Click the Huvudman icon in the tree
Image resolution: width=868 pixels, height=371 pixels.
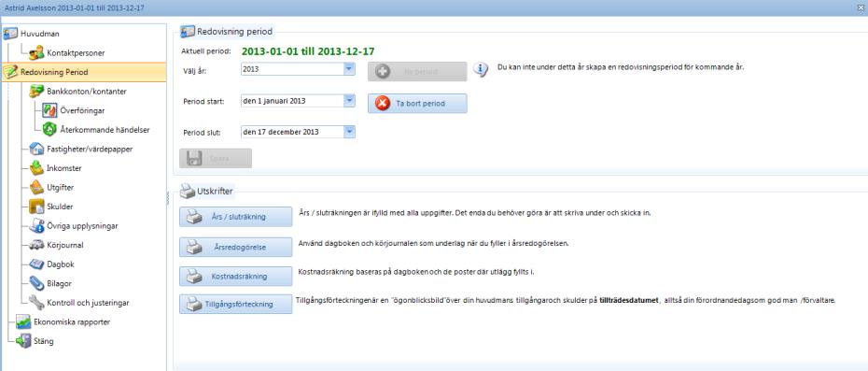click(10, 34)
